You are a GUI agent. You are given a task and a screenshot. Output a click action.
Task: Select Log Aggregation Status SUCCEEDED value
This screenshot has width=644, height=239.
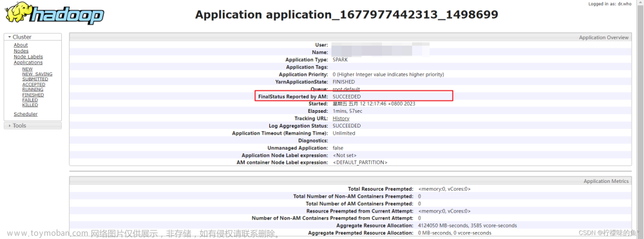coord(346,126)
